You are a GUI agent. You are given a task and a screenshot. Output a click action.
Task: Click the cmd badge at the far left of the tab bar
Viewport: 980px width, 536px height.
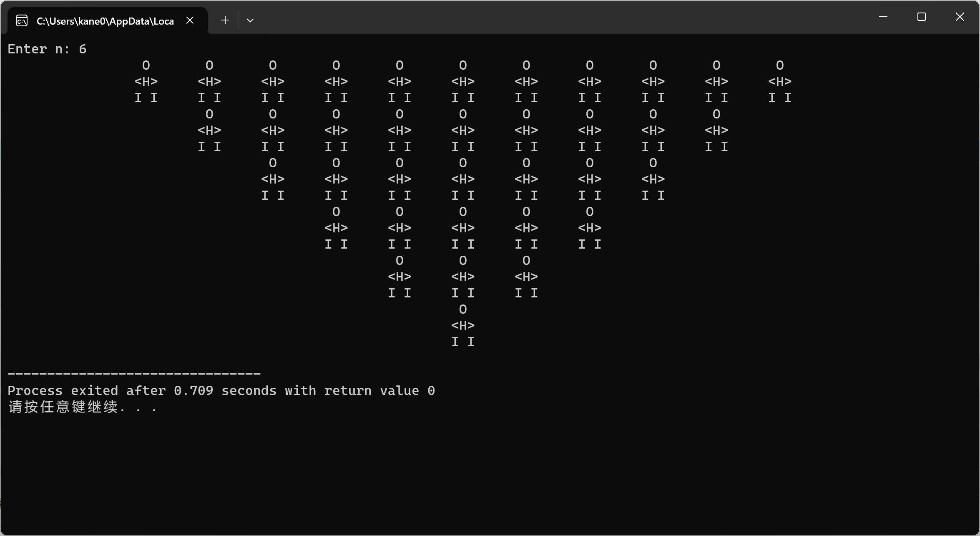(21, 20)
